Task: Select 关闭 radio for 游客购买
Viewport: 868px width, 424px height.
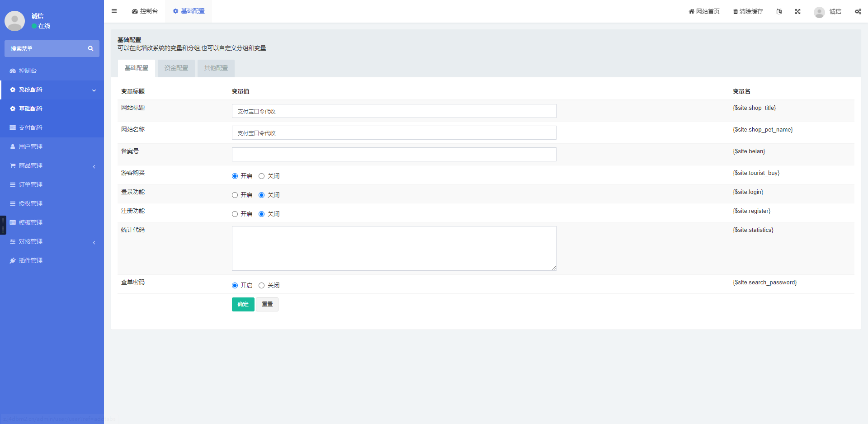Action: [x=261, y=176]
